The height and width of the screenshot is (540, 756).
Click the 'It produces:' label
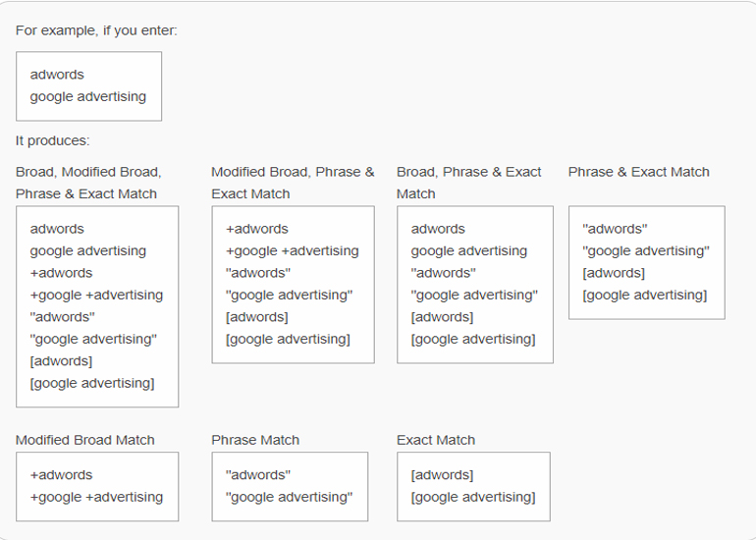53,140
